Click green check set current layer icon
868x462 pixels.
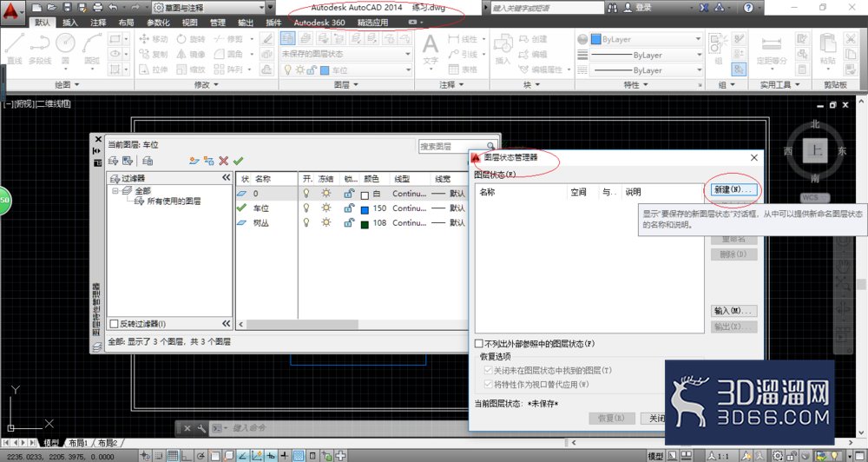point(238,161)
